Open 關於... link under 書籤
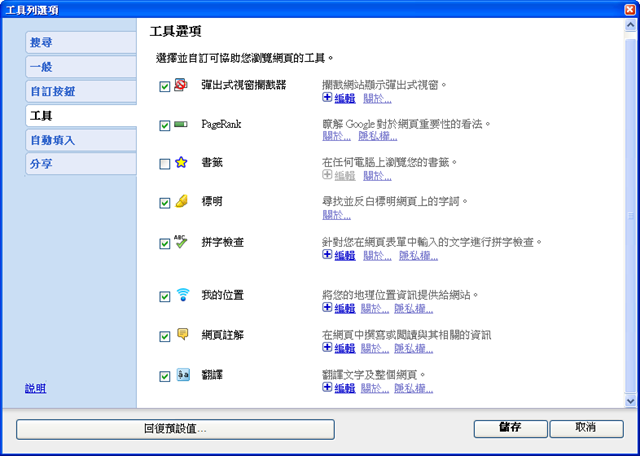 (x=377, y=176)
